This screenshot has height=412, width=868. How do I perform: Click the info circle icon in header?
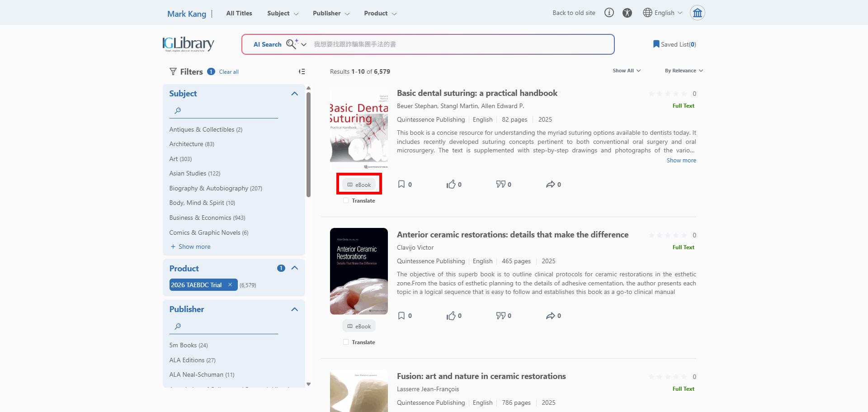[x=609, y=13]
